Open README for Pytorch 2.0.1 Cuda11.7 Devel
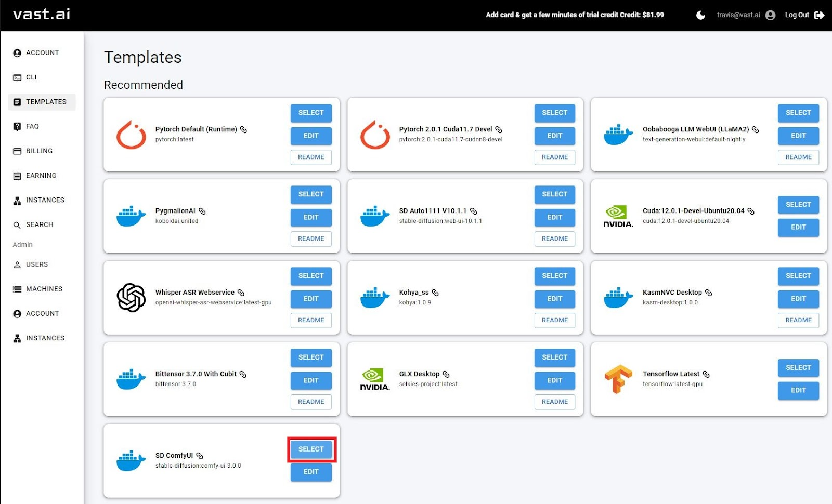The height and width of the screenshot is (504, 832). click(555, 157)
